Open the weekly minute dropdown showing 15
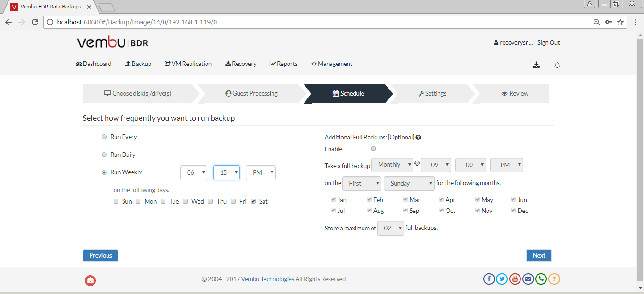Viewport: 644px width, 294px height. click(226, 172)
